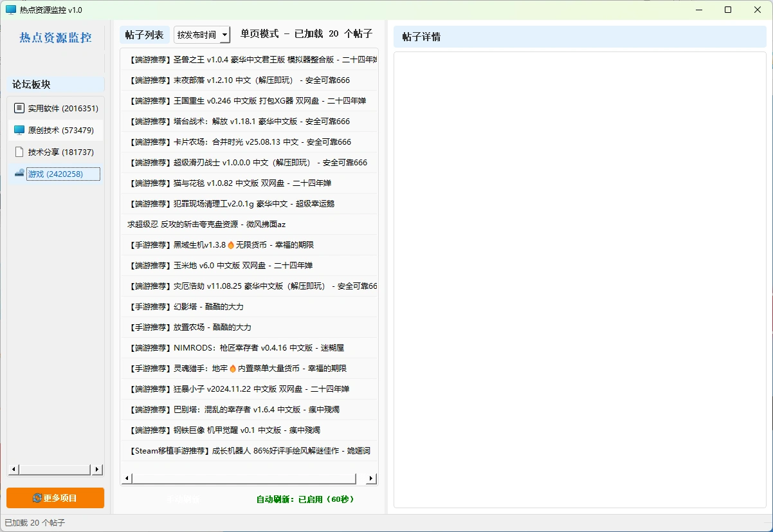The width and height of the screenshot is (773, 532).
Task: Toggle the 自动刷新 已启用 (60秒) status
Action: [305, 499]
